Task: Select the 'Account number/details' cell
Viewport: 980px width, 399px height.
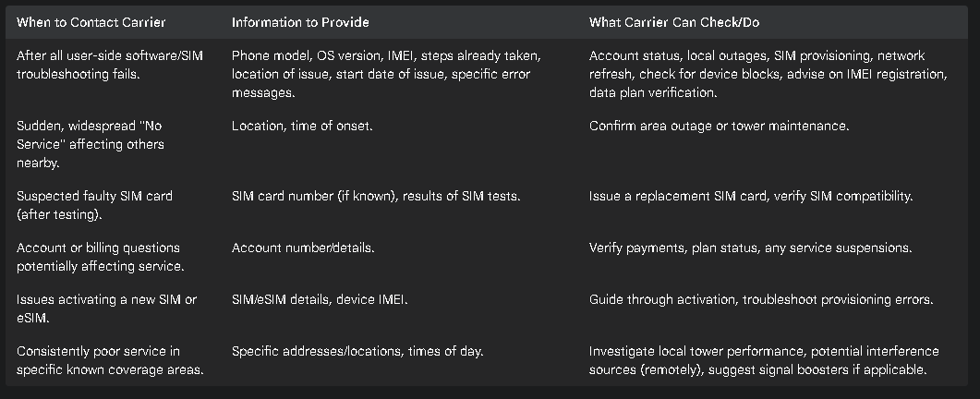Action: pyautogui.click(x=303, y=248)
